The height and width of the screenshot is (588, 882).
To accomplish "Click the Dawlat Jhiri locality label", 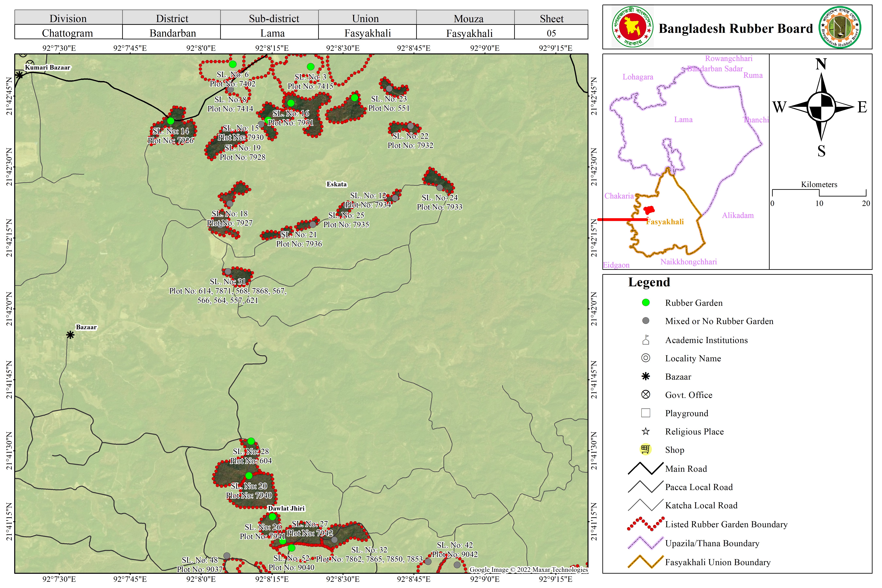I will [x=286, y=508].
